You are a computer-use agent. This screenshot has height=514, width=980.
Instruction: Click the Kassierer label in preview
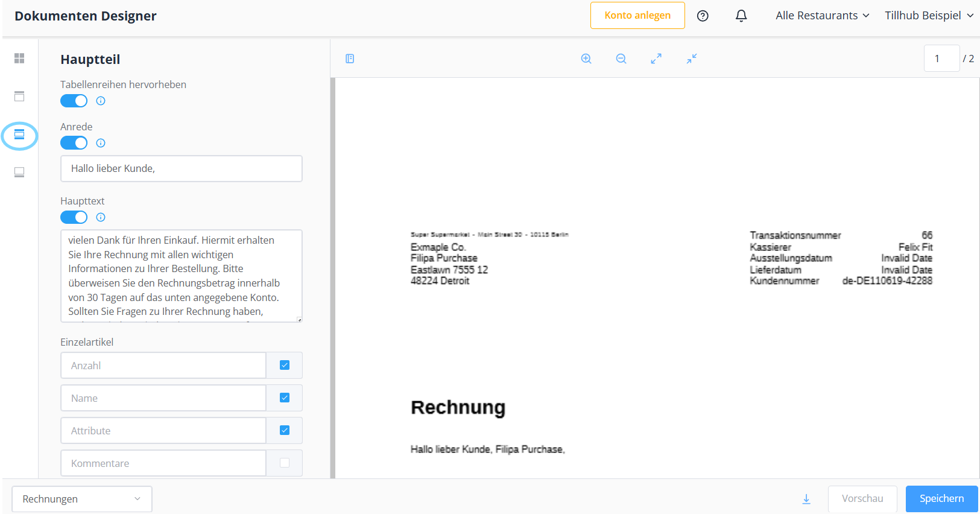770,247
